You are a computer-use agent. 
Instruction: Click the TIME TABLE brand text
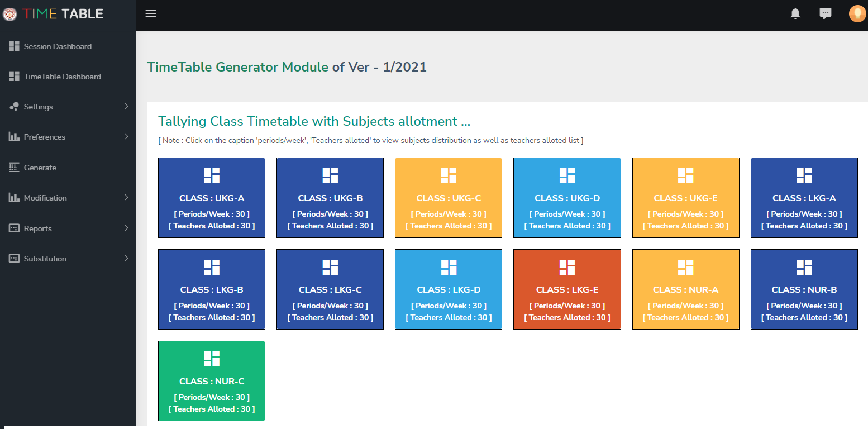63,14
